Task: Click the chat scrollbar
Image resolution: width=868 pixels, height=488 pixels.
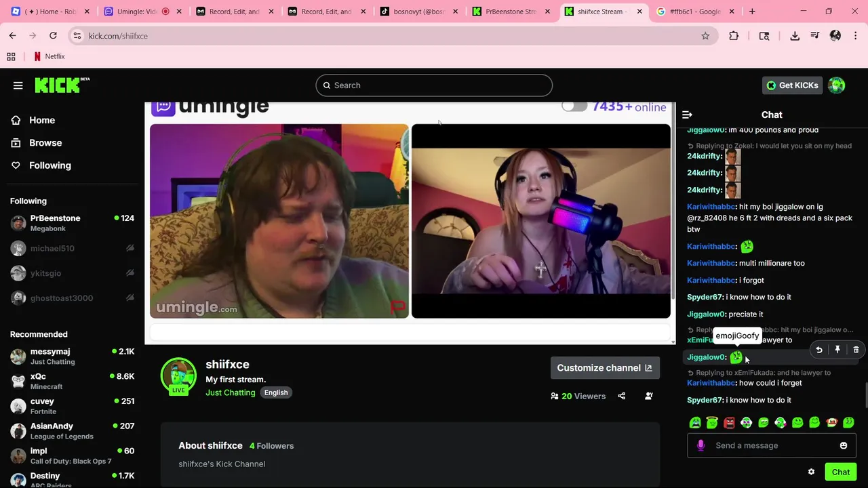Action: tap(865, 394)
